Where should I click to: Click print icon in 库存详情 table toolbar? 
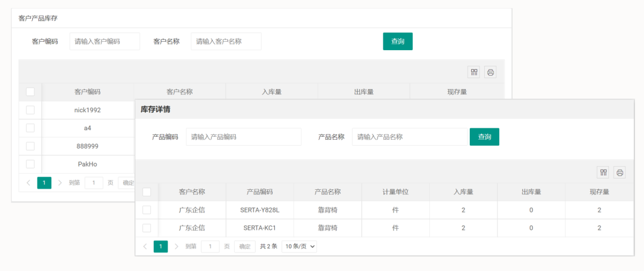coord(620,173)
